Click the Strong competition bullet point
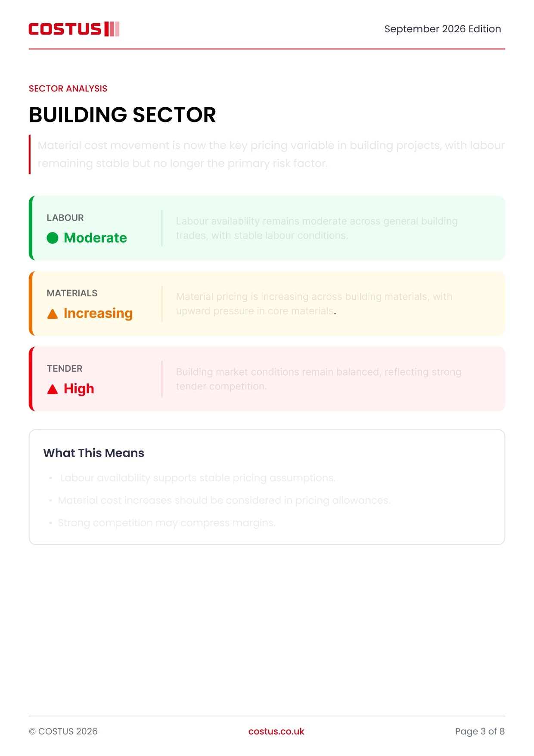The height and width of the screenshot is (756, 534). tap(167, 523)
